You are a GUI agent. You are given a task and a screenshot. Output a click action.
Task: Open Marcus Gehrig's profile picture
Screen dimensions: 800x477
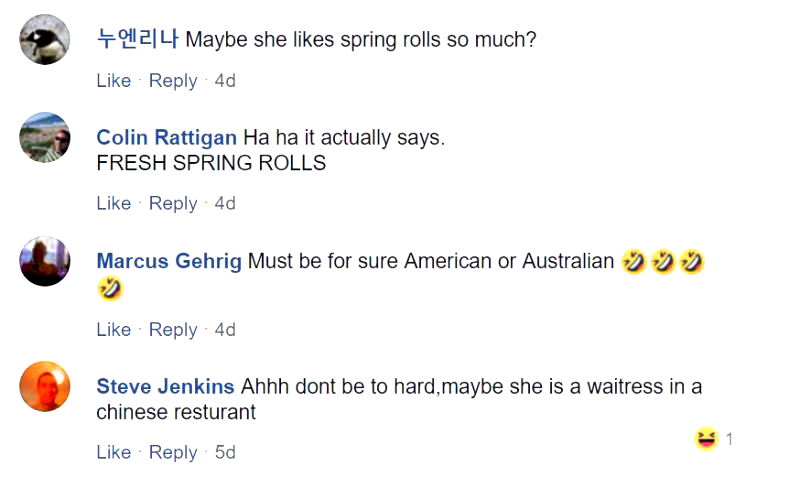45,262
